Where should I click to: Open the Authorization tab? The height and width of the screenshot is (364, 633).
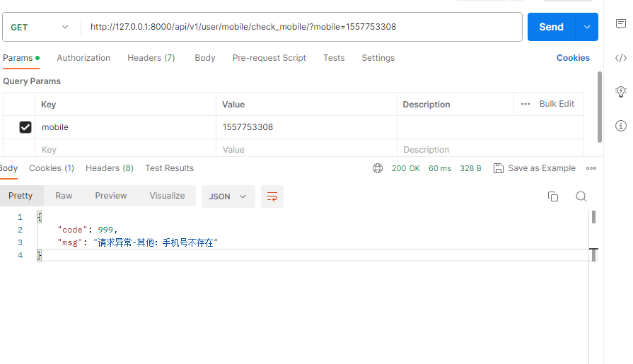[83, 58]
